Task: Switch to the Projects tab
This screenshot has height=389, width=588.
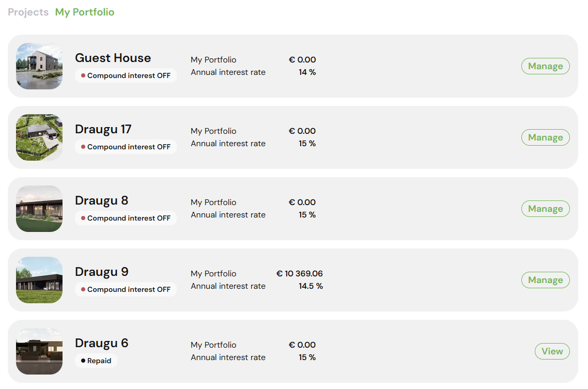Action: coord(28,12)
